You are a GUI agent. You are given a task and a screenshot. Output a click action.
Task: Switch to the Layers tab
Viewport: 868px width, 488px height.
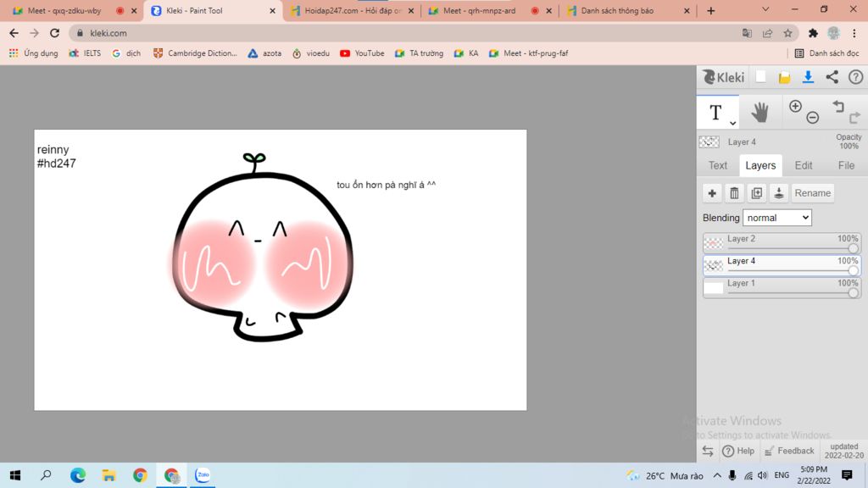[760, 165]
